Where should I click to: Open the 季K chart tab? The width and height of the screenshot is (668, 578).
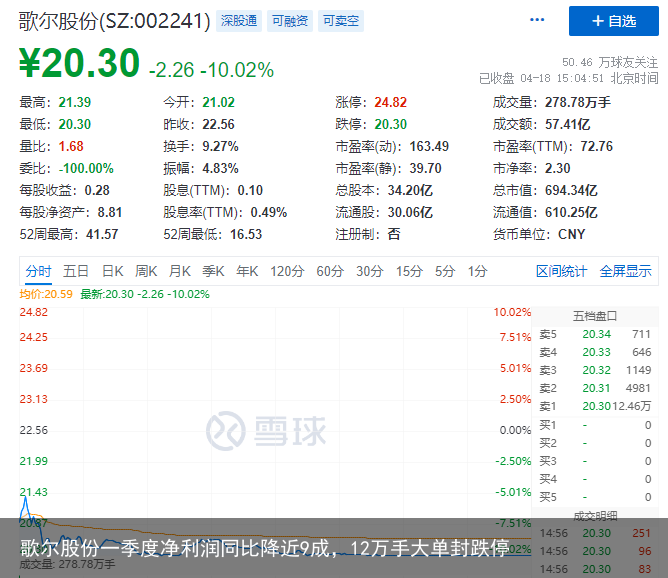(x=213, y=271)
